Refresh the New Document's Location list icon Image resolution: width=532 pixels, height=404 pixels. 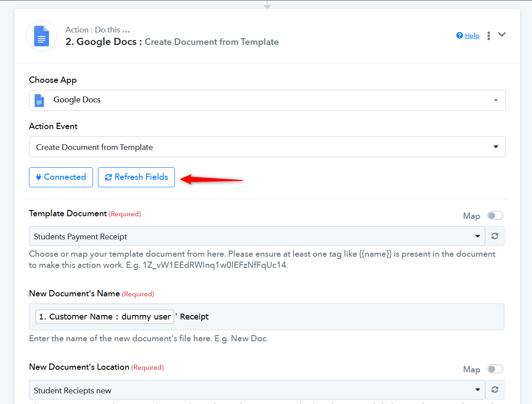pos(495,390)
